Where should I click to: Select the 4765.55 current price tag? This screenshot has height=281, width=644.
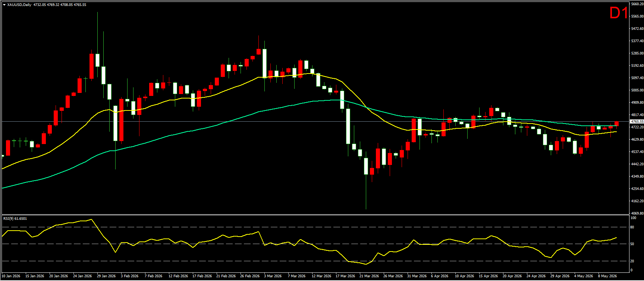(x=637, y=122)
